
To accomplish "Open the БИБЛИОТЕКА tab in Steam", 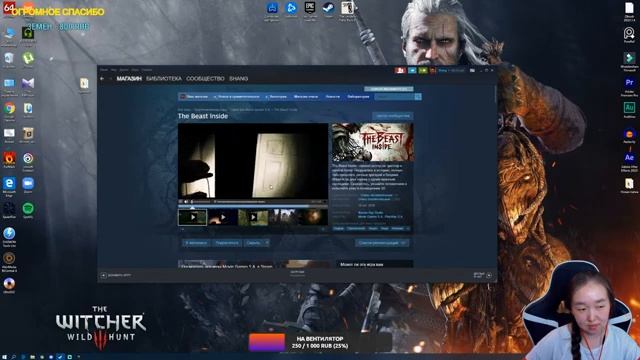I will (164, 78).
